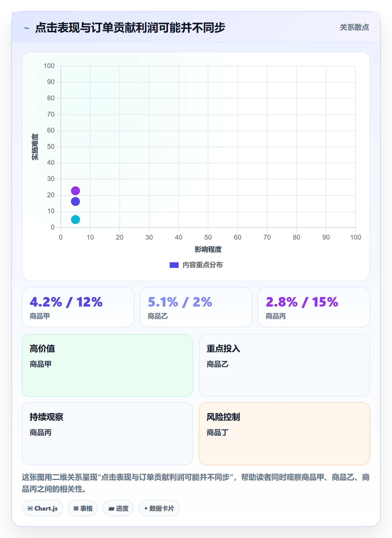Click the title 点击表现与订单贡献利润可能并不同步
Screen dimensions: 392x538
coord(130,28)
